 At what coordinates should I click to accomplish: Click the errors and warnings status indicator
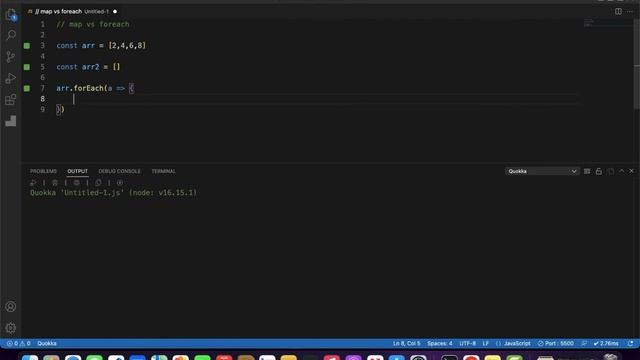click(18, 343)
